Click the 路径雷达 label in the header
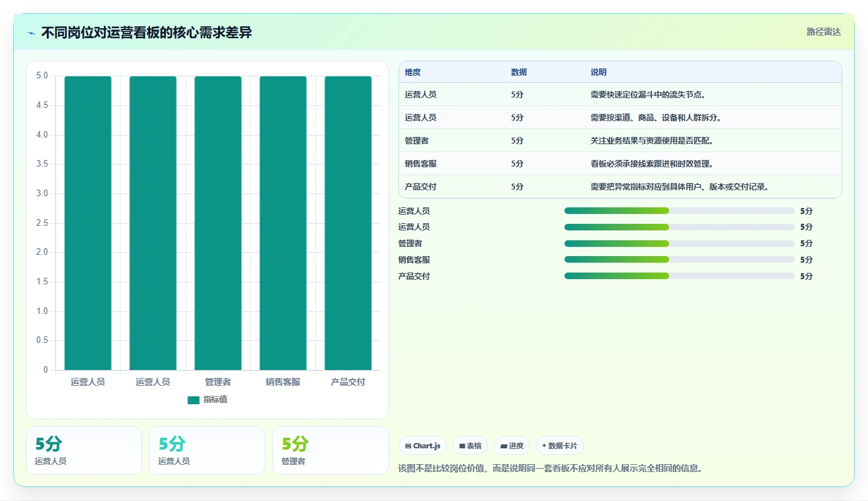The width and height of the screenshot is (868, 501). click(824, 32)
